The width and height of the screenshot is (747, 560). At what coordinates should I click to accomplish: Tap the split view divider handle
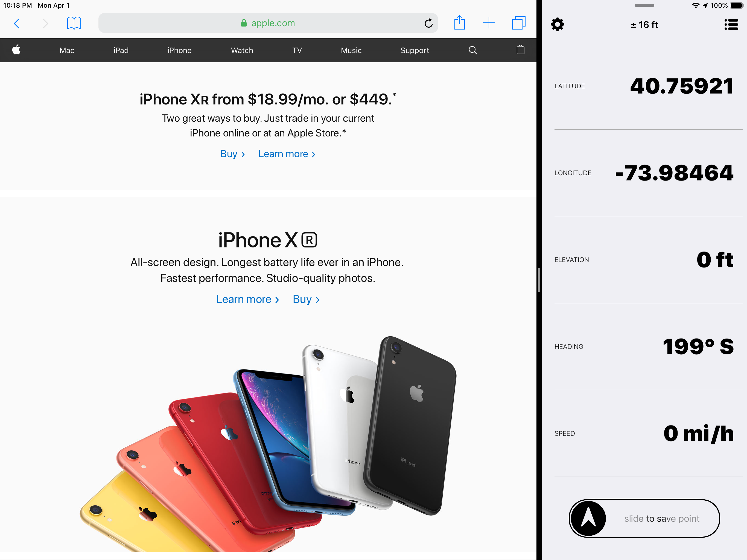point(539,280)
